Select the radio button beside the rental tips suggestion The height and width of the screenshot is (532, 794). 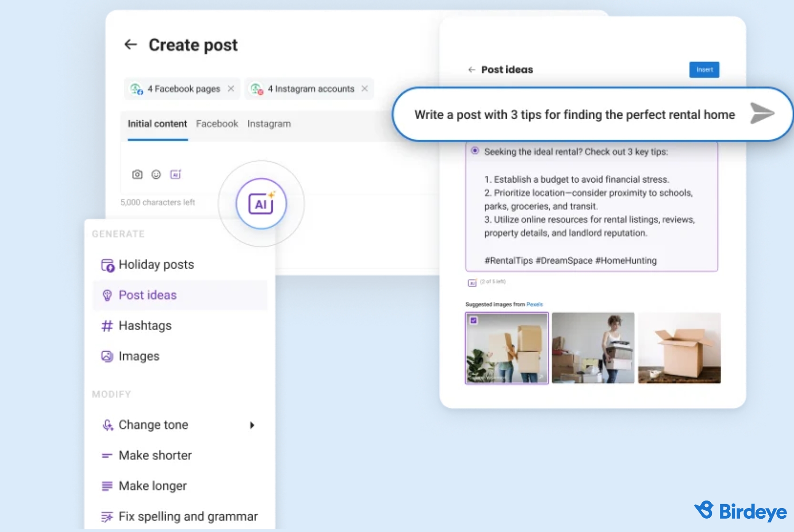pos(475,151)
